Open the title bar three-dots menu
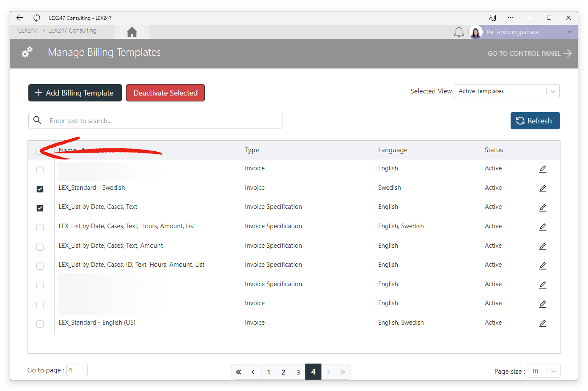The width and height of the screenshot is (588, 391). pyautogui.click(x=511, y=18)
